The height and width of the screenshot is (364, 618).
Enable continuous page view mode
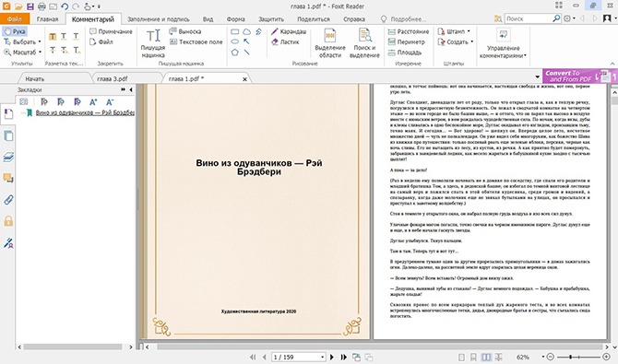pyautogui.click(x=474, y=357)
